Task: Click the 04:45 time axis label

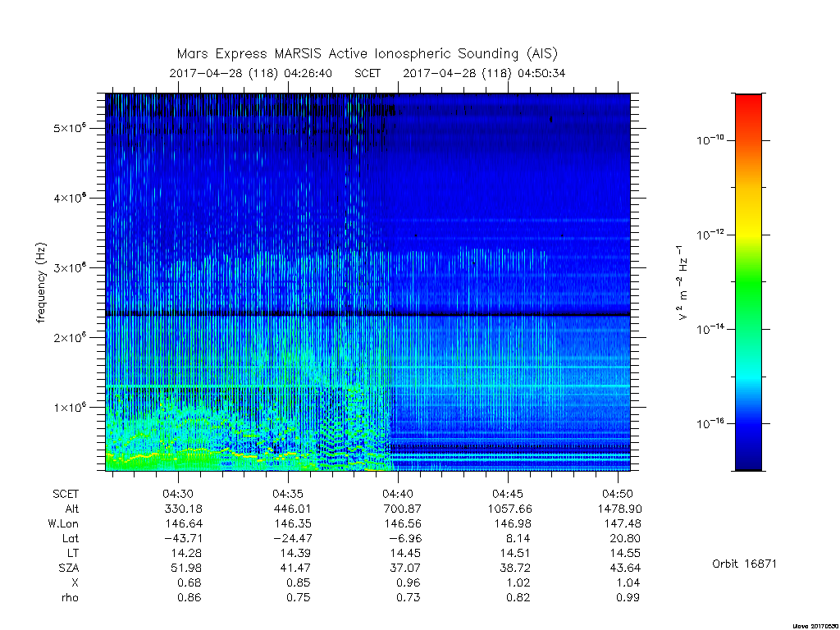Action: click(508, 494)
